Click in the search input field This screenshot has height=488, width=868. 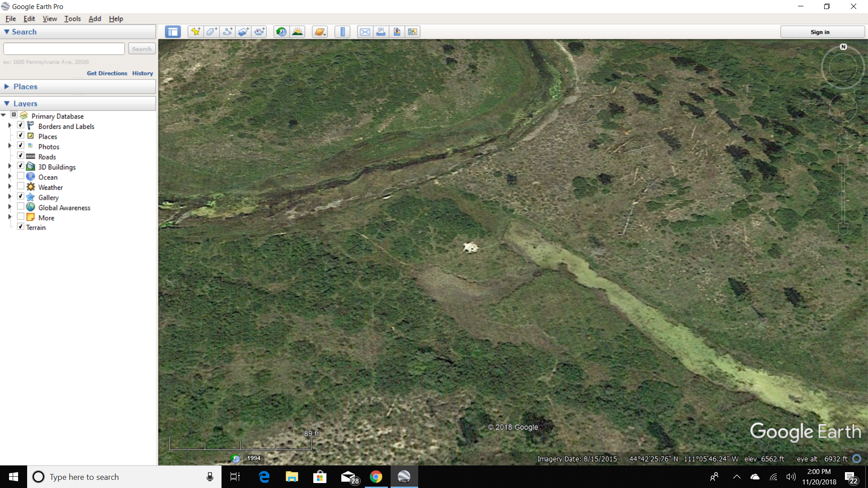(64, 49)
